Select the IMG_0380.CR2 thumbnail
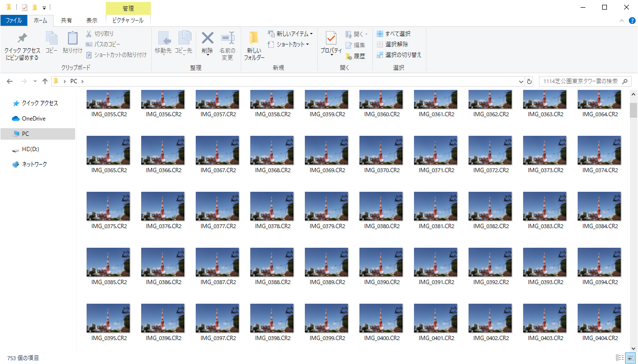Viewport: 638px width, 364px height. [381, 206]
